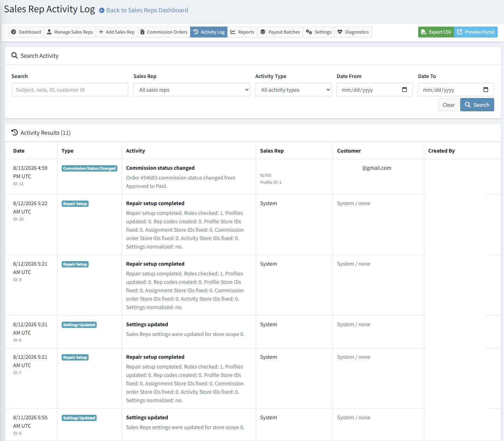Click 'Settings updated' title in ID 8 row
Viewport: 504px width, 441px height.
point(147,324)
